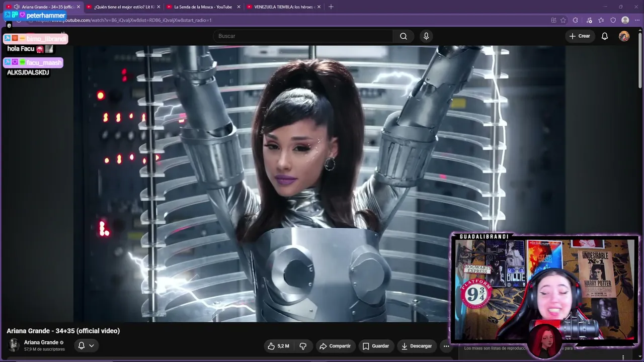
Task: Open the browser split-screen apps icon
Action: pyautogui.click(x=553, y=20)
